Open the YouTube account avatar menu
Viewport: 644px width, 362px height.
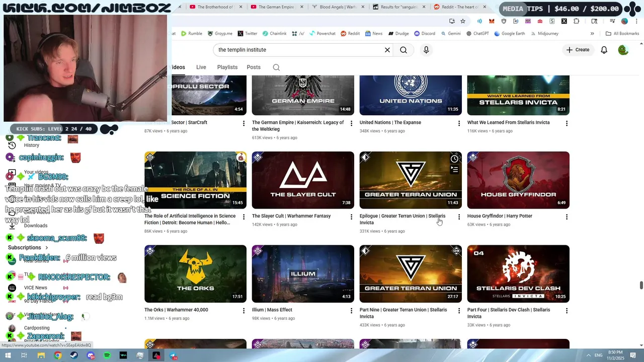click(x=623, y=50)
